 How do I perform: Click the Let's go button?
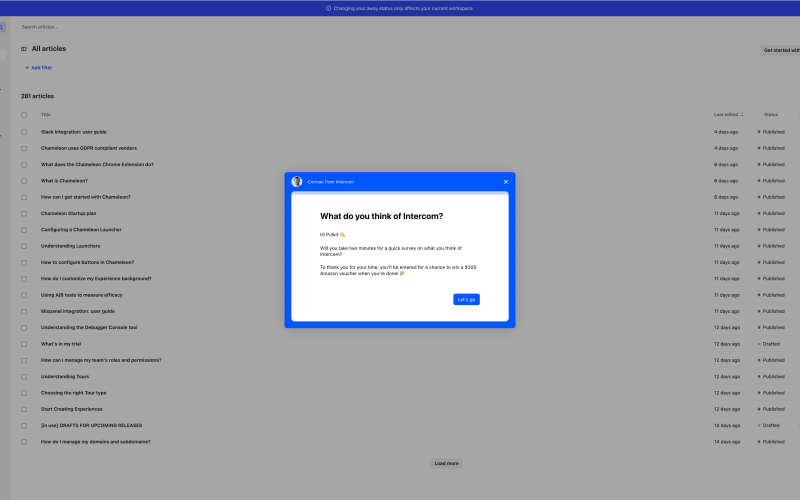466,299
